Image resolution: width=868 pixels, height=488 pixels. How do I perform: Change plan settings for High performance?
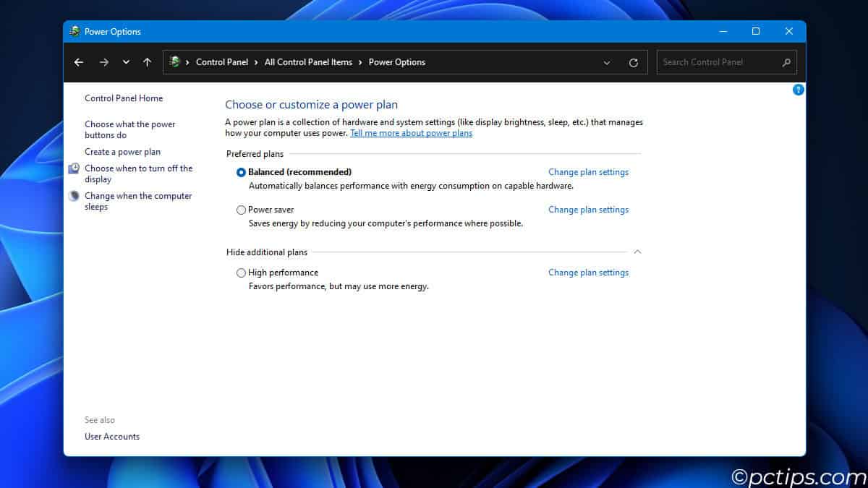[x=588, y=273]
